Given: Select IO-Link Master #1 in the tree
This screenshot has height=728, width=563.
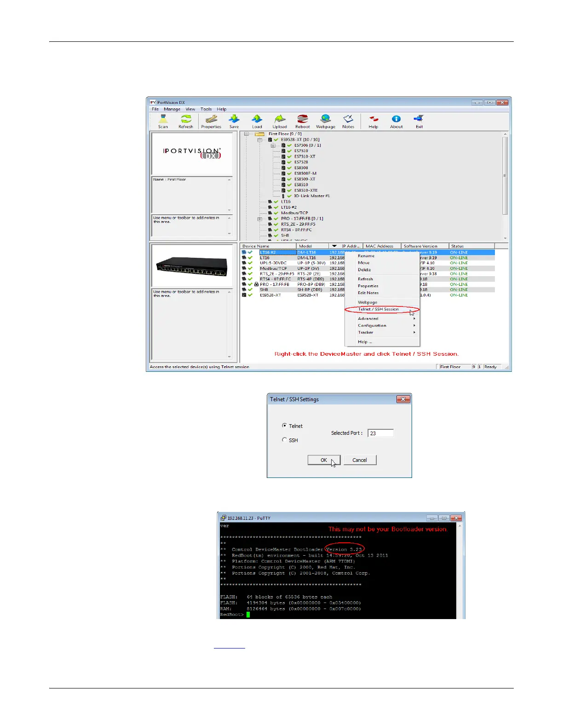Looking at the screenshot, I should (312, 196).
